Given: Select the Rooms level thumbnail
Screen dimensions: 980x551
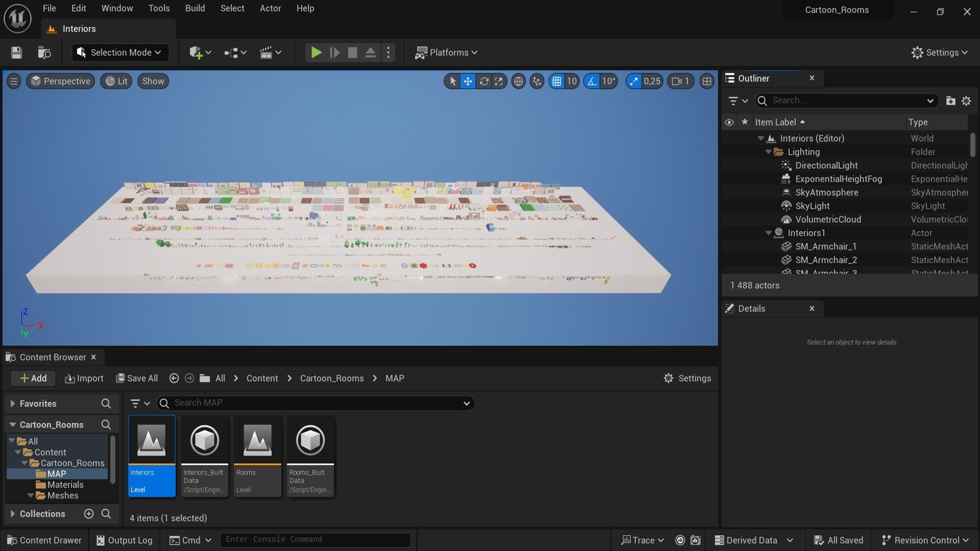Looking at the screenshot, I should pos(257,440).
